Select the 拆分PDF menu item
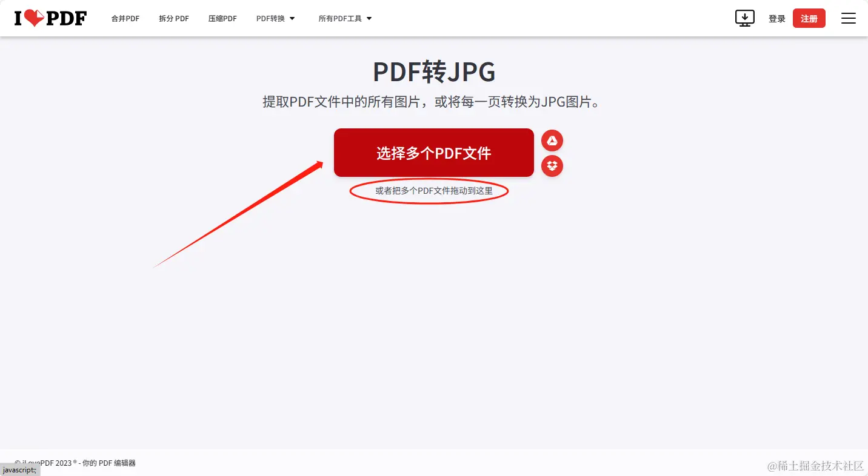 [x=173, y=18]
